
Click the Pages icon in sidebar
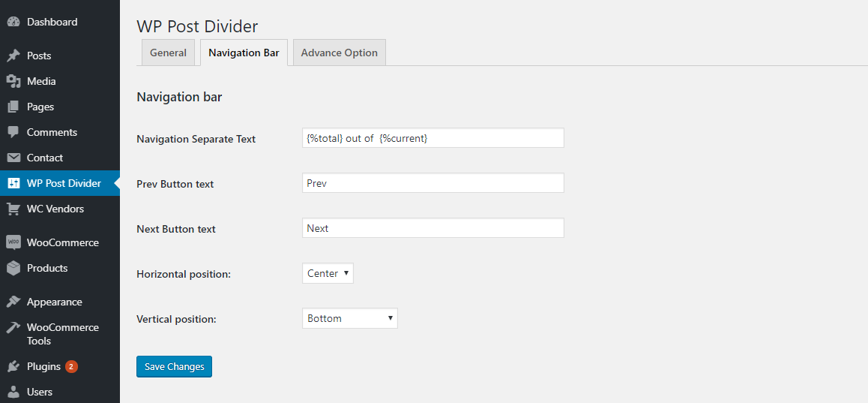(x=13, y=107)
